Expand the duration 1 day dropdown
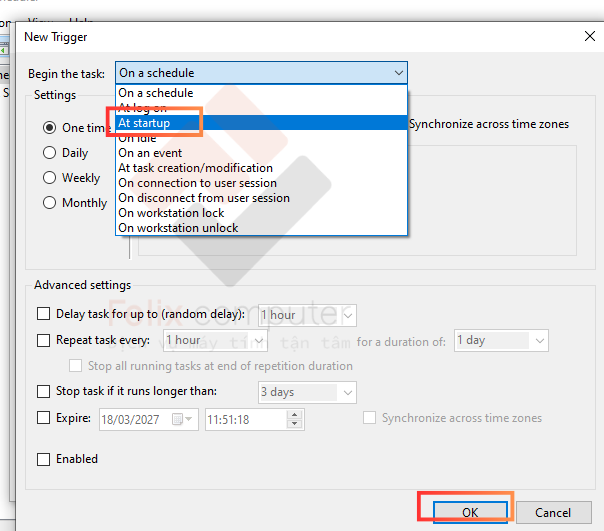604x531 pixels. tap(539, 341)
